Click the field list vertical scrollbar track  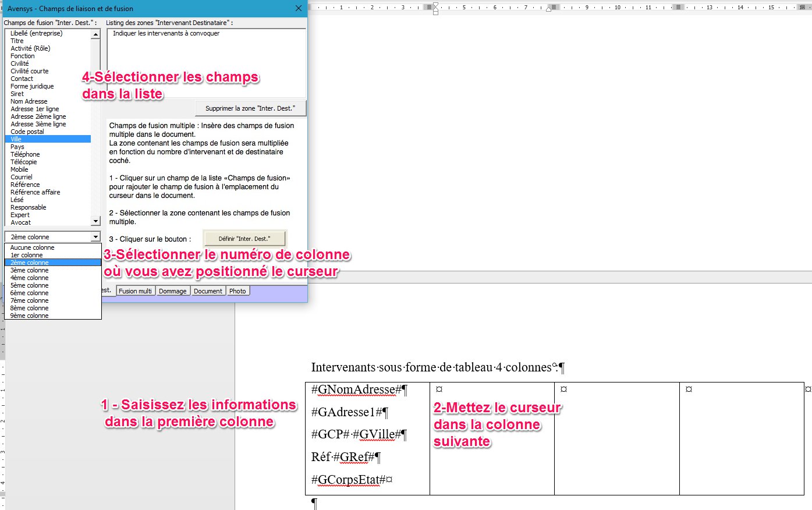[96, 128]
